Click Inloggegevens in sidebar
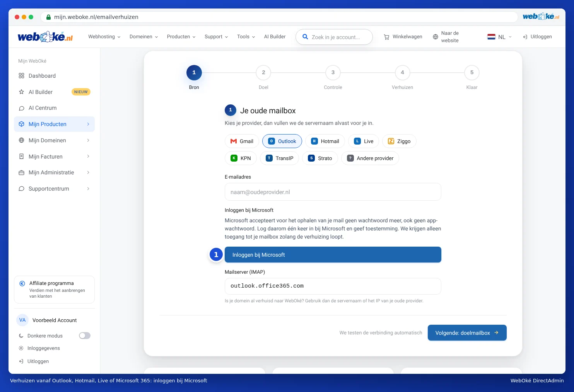This screenshot has height=392, width=574. 44,348
